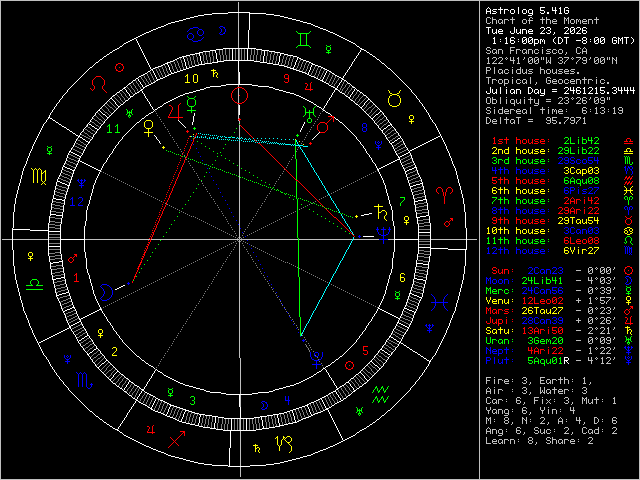Screen dimensions: 640x480
Task: Click the 'Car: 6, Fix: 3, Mut: 1' line
Action: [x=551, y=401]
